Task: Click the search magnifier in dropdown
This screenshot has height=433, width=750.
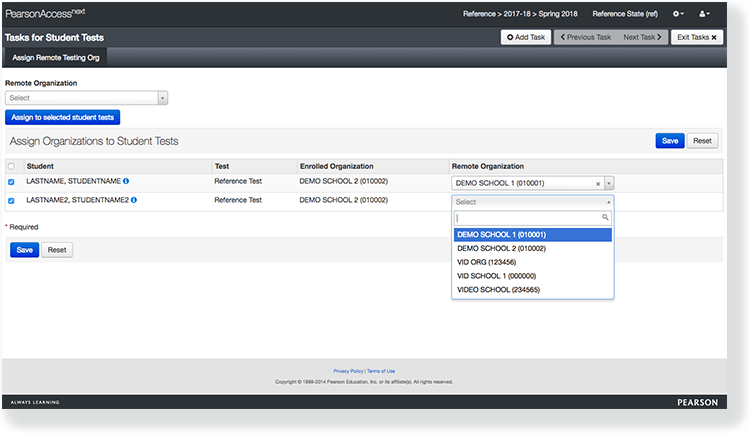Action: point(605,217)
